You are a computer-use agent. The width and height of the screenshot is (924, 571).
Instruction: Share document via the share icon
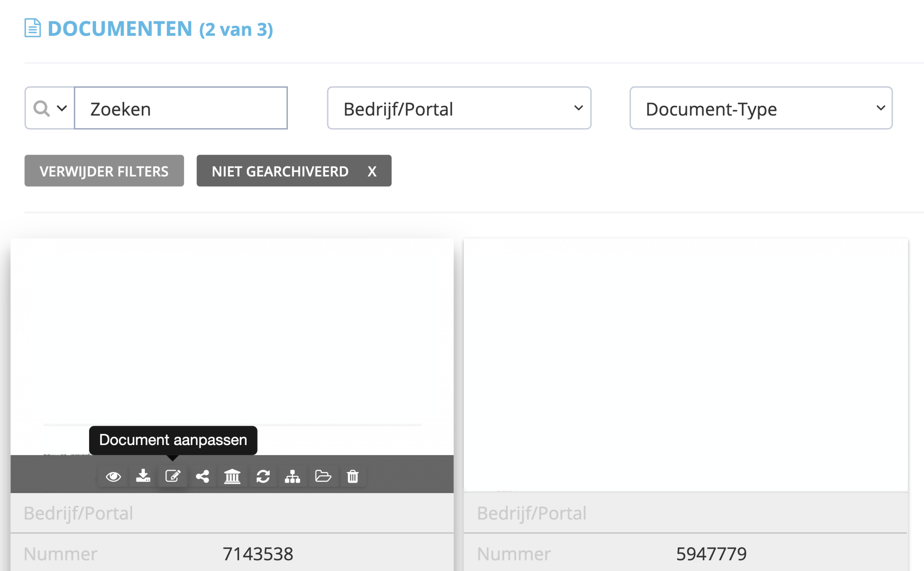[202, 476]
